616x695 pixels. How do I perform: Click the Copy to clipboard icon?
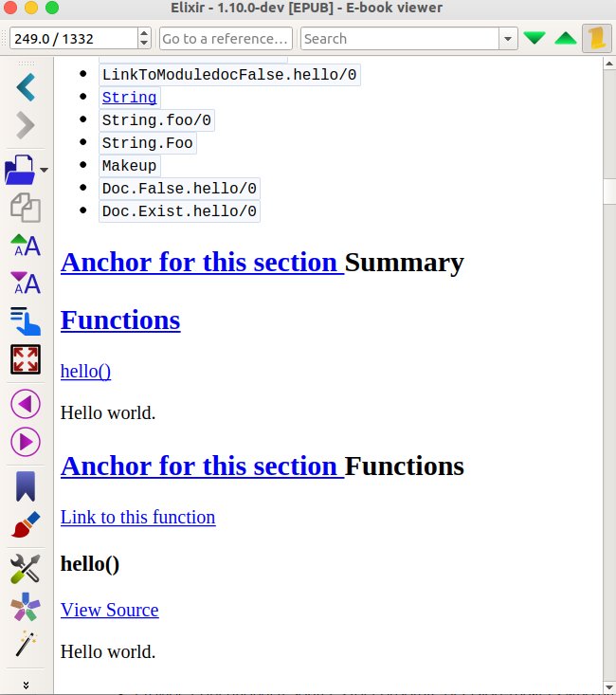click(x=26, y=208)
